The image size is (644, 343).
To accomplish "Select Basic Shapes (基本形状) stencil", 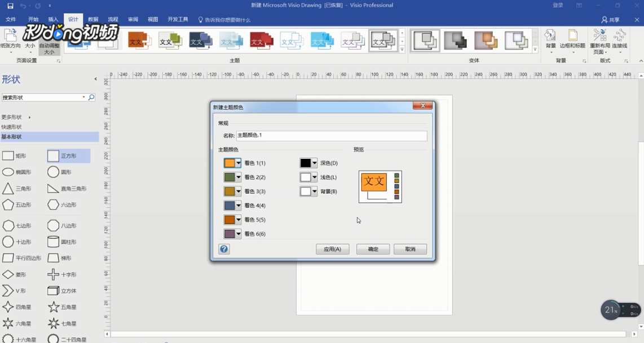I will click(49, 137).
